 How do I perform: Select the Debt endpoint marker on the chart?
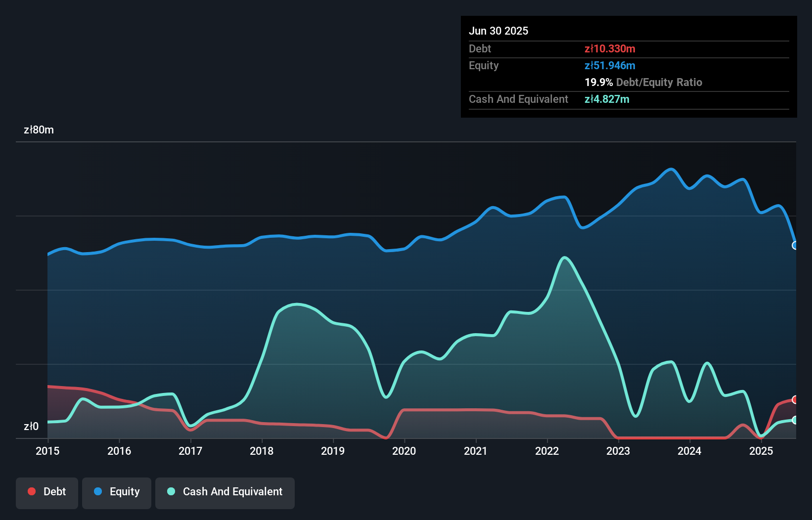click(795, 399)
